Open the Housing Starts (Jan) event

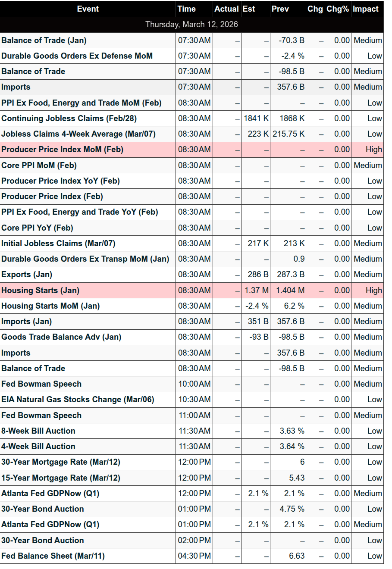pos(41,291)
